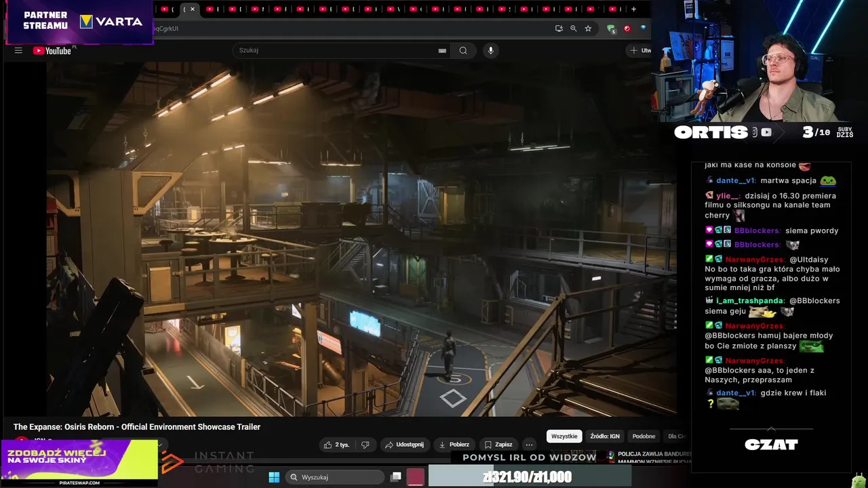Click the video title The Expanse: Osiris Reborn
The image size is (868, 488).
[137, 427]
